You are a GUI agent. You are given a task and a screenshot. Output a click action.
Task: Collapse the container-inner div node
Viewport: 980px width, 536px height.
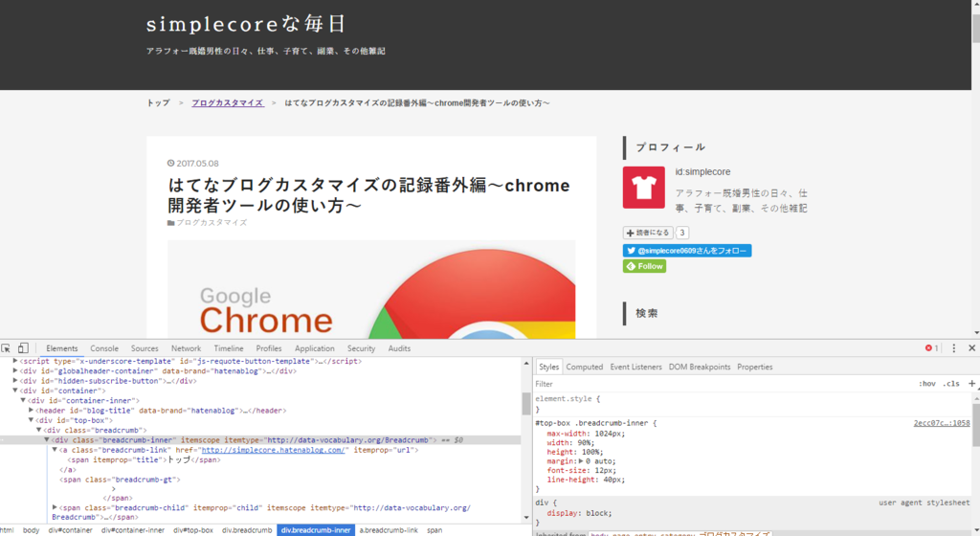pos(23,400)
